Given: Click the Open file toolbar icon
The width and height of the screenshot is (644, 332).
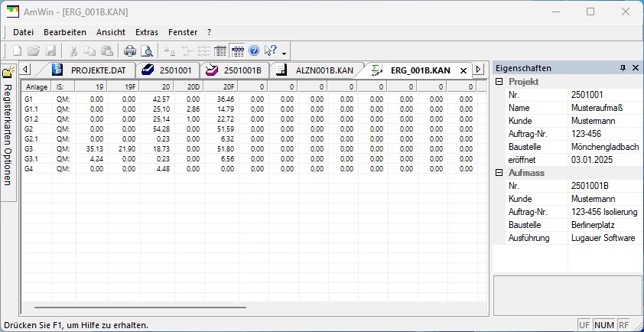Looking at the screenshot, I should pos(34,51).
